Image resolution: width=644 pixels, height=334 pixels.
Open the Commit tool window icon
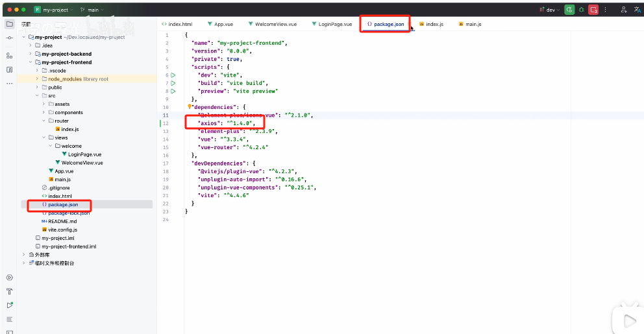pyautogui.click(x=10, y=38)
